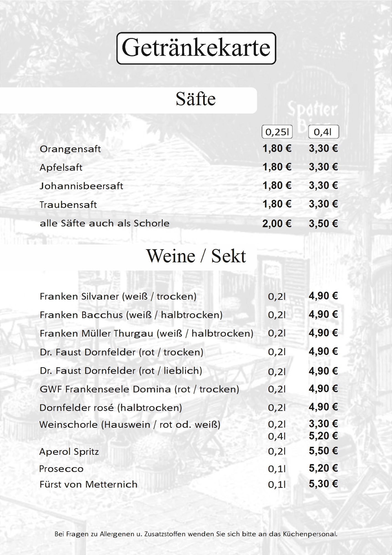Select Weinschorle (Hauswein / rot od. weiß)
392x555 pixels.
(x=130, y=425)
